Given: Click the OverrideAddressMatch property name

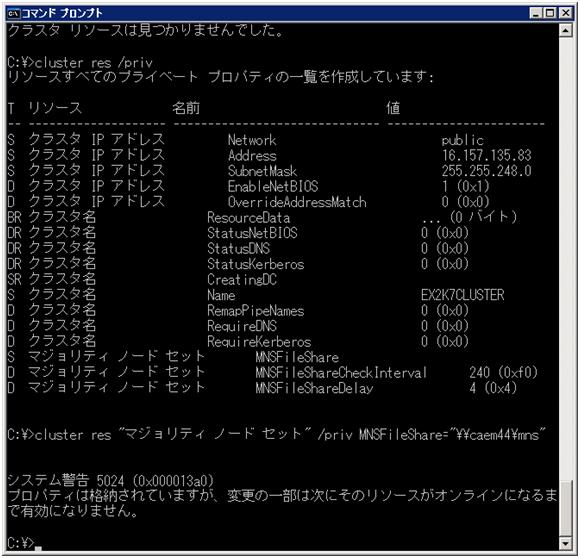Looking at the screenshot, I should (297, 202).
